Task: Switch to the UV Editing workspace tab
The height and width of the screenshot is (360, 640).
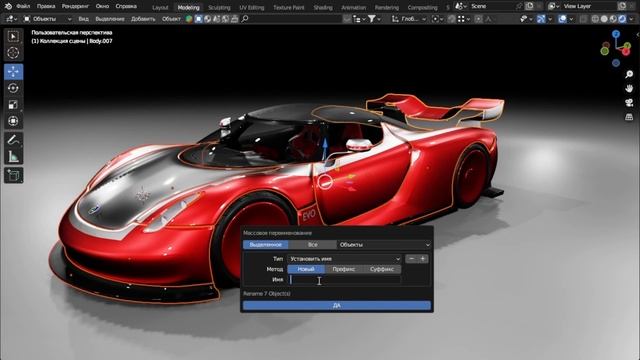Action: tap(251, 7)
